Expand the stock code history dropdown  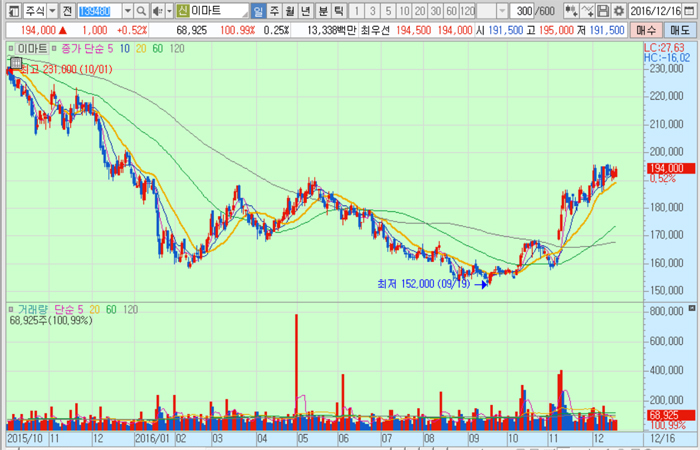[x=125, y=10]
